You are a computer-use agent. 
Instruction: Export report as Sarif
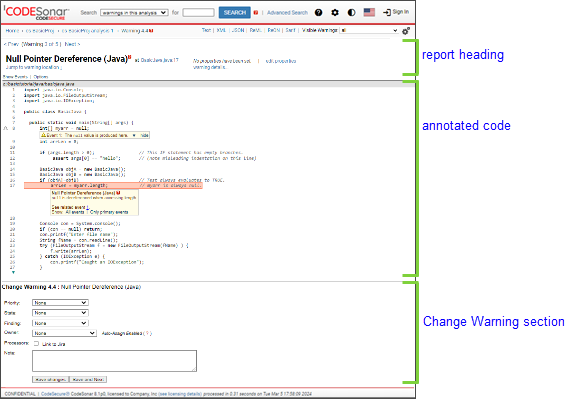290,30
